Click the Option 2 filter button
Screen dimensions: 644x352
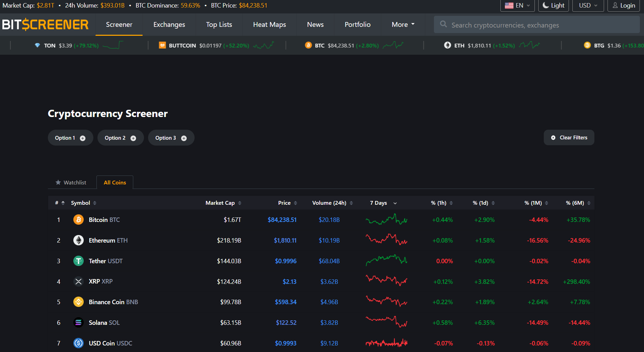[121, 138]
